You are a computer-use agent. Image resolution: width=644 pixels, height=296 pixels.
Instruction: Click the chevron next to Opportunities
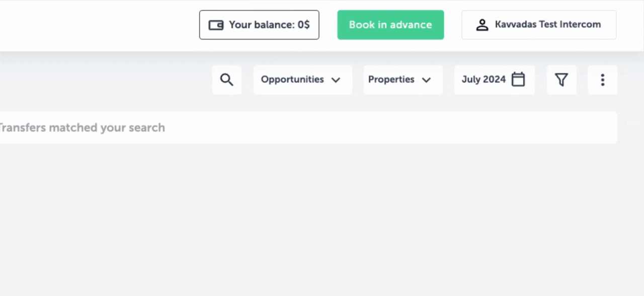(x=336, y=80)
